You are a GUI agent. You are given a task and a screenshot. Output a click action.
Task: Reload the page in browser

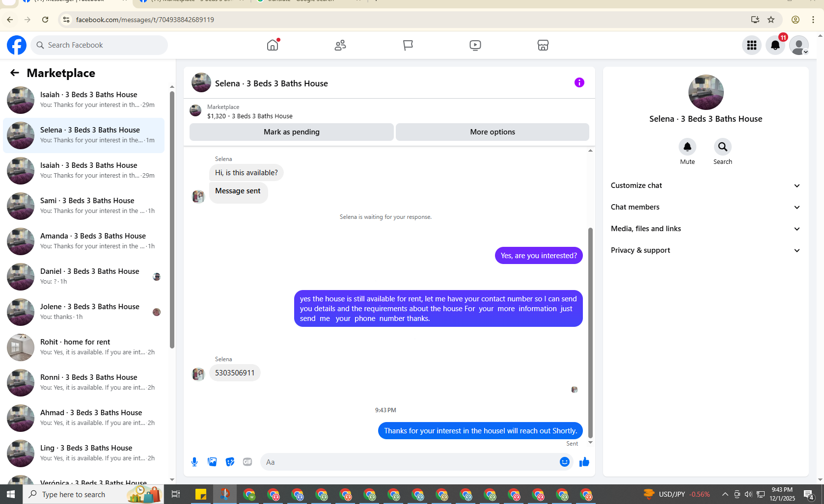pos(45,20)
